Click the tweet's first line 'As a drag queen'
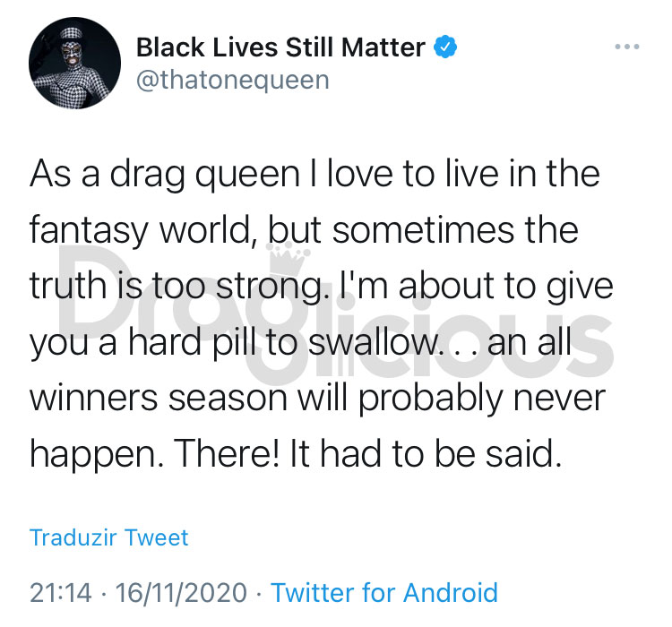 pos(165,175)
